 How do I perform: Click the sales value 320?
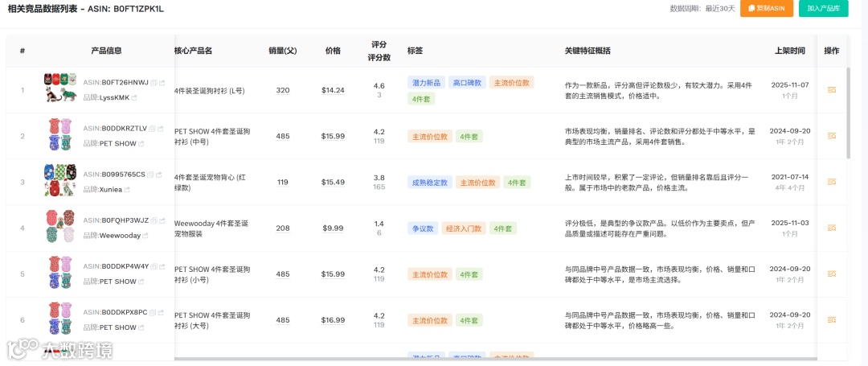pos(283,90)
